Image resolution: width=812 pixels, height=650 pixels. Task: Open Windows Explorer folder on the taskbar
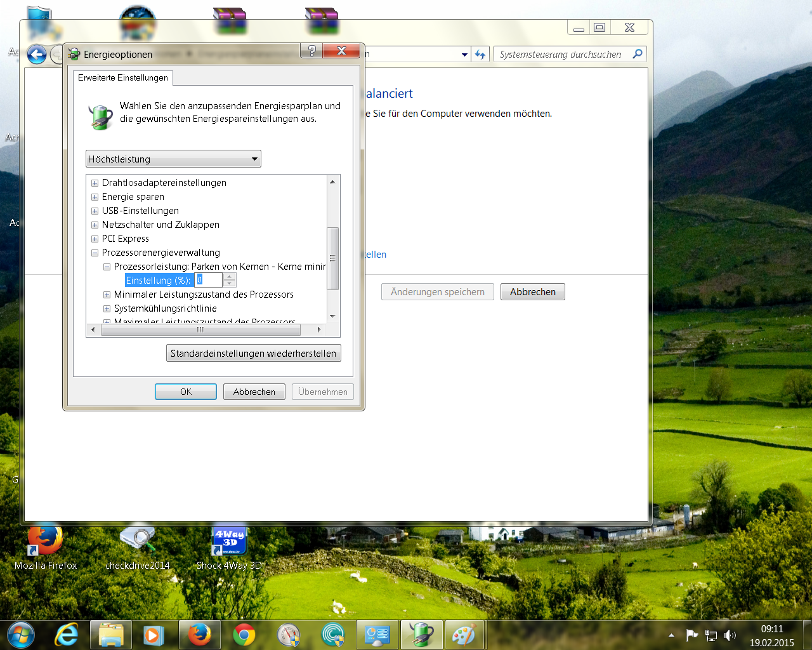pos(111,635)
